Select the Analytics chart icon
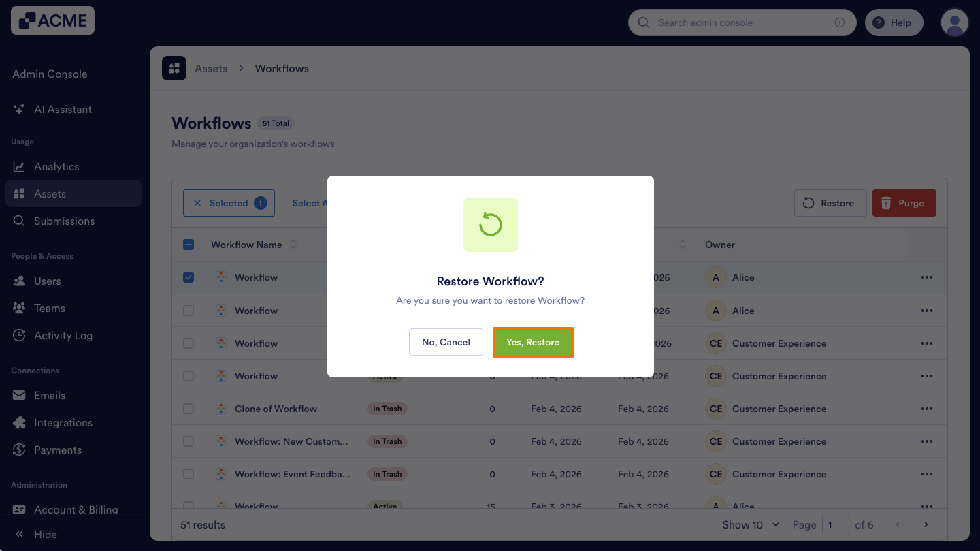Screen dimensions: 980x551 coord(18,166)
